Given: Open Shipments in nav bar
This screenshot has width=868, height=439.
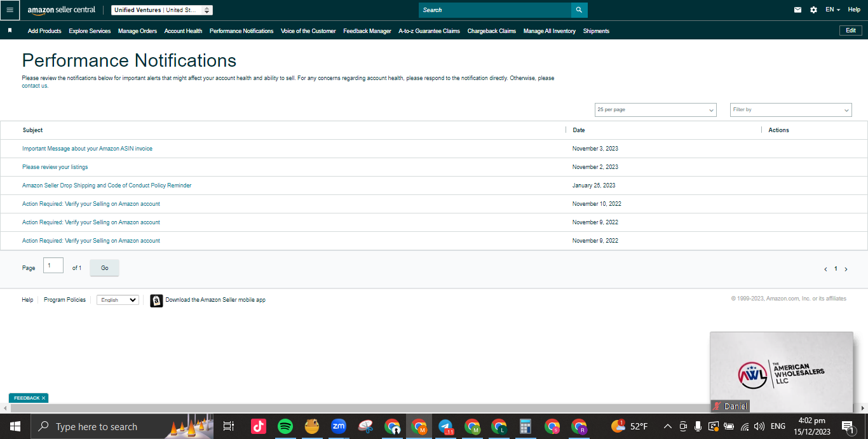Looking at the screenshot, I should 596,31.
